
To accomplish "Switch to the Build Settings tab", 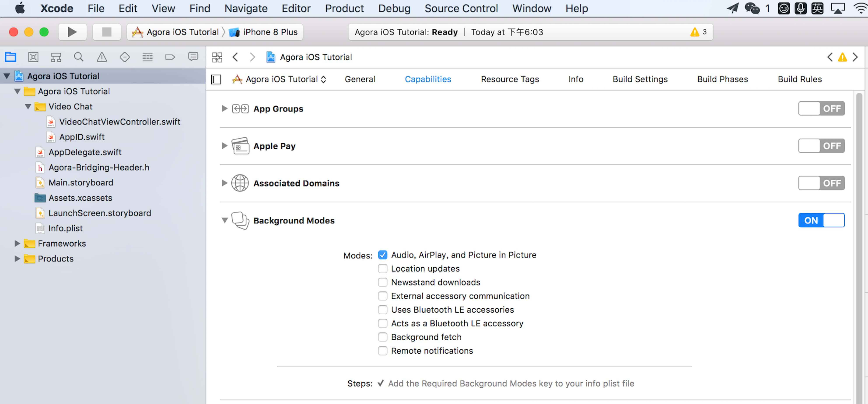I will [640, 79].
